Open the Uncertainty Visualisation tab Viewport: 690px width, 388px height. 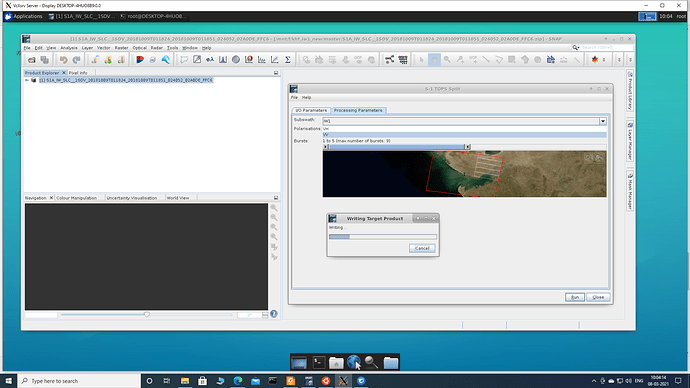point(132,198)
